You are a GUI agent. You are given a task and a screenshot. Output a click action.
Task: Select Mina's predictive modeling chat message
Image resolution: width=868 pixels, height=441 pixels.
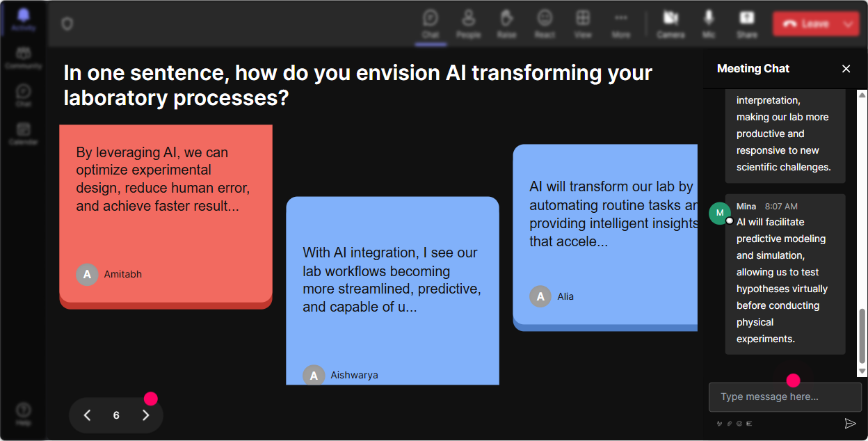(x=785, y=274)
